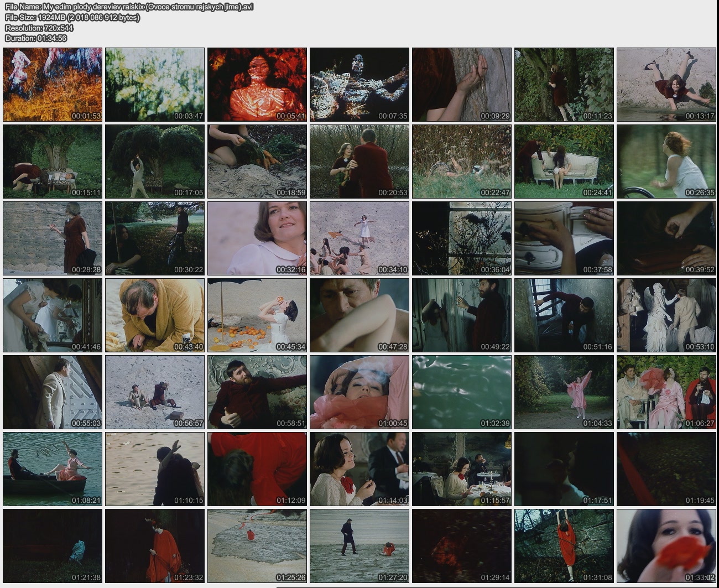Open the final thumbnail at 01:33:02
This screenshot has width=719, height=588.
[666, 546]
